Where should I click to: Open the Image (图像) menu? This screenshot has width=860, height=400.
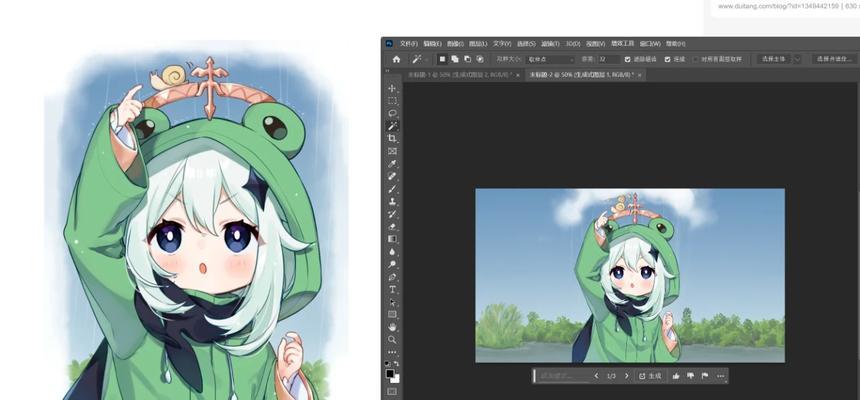(455, 44)
